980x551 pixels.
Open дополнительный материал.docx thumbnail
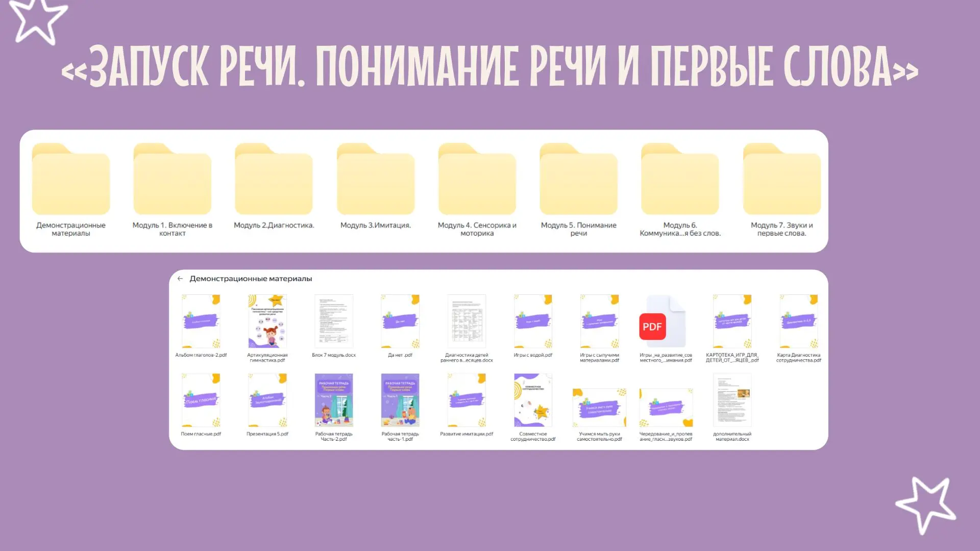click(732, 400)
